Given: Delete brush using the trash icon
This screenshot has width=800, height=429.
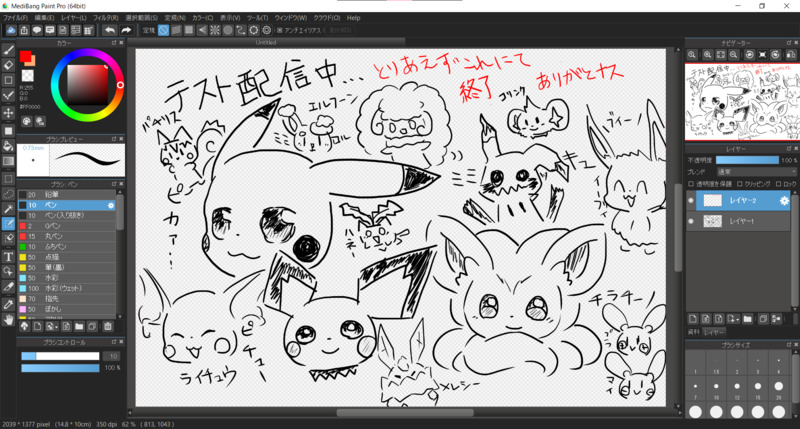Looking at the screenshot, I should [x=108, y=326].
